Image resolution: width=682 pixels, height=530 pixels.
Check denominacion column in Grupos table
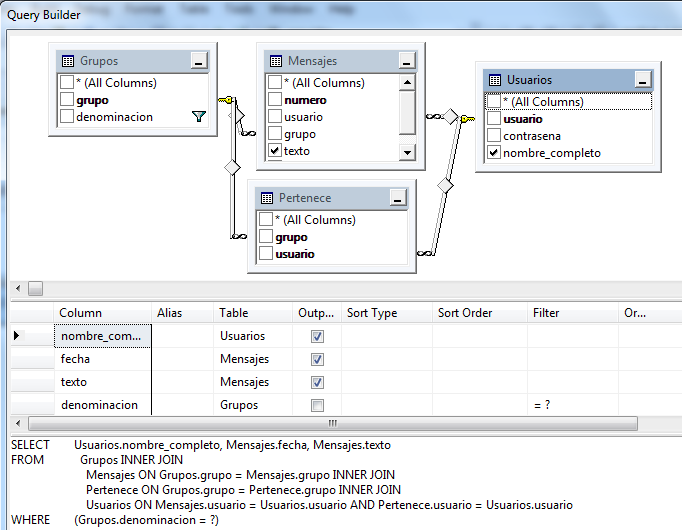pos(67,116)
